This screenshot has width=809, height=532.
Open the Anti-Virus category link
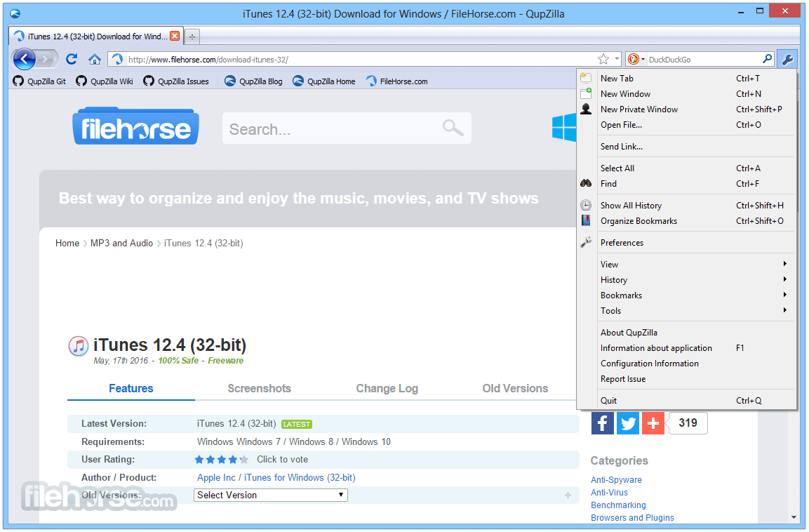coord(609,492)
